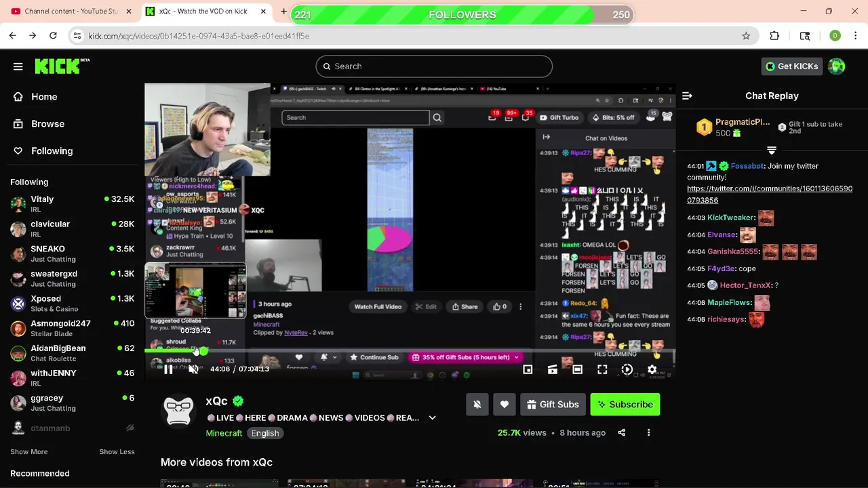Expand the pinned gift leaderboard arrow

pos(771,150)
